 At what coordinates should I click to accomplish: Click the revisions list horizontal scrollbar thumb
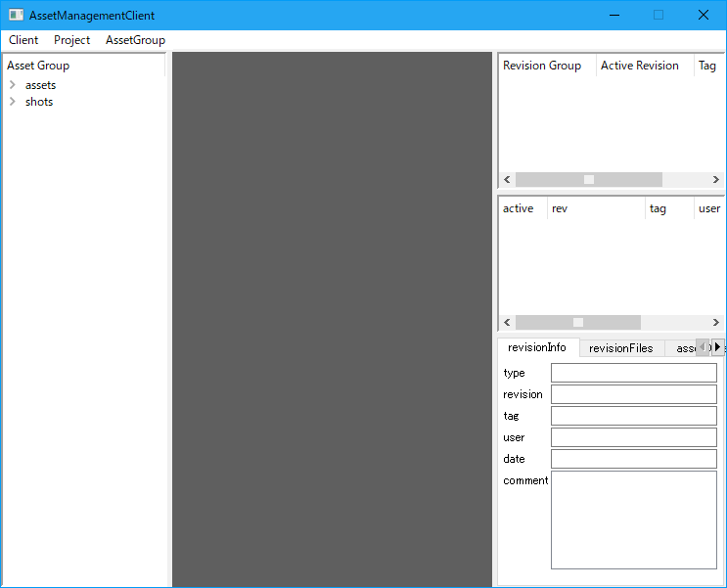578,322
